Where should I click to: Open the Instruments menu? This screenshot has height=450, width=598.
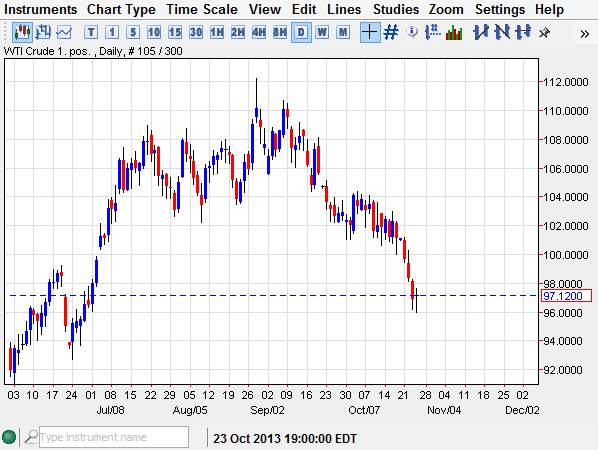(x=40, y=9)
